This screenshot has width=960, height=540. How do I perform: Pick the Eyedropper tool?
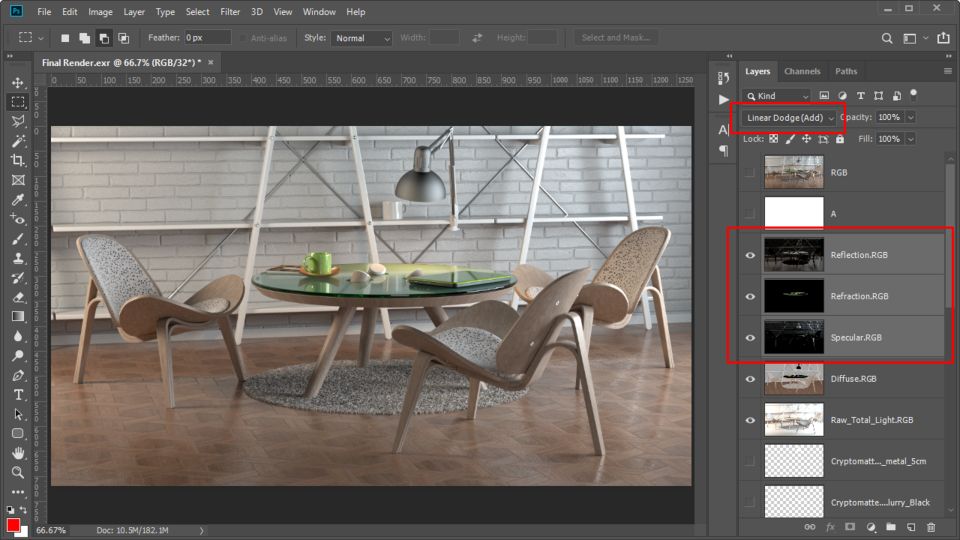click(x=18, y=200)
